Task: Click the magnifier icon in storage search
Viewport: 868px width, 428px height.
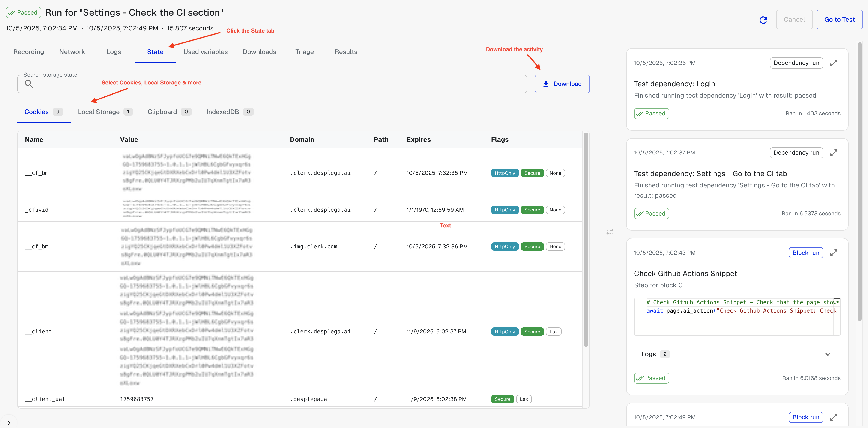Action: click(x=29, y=84)
